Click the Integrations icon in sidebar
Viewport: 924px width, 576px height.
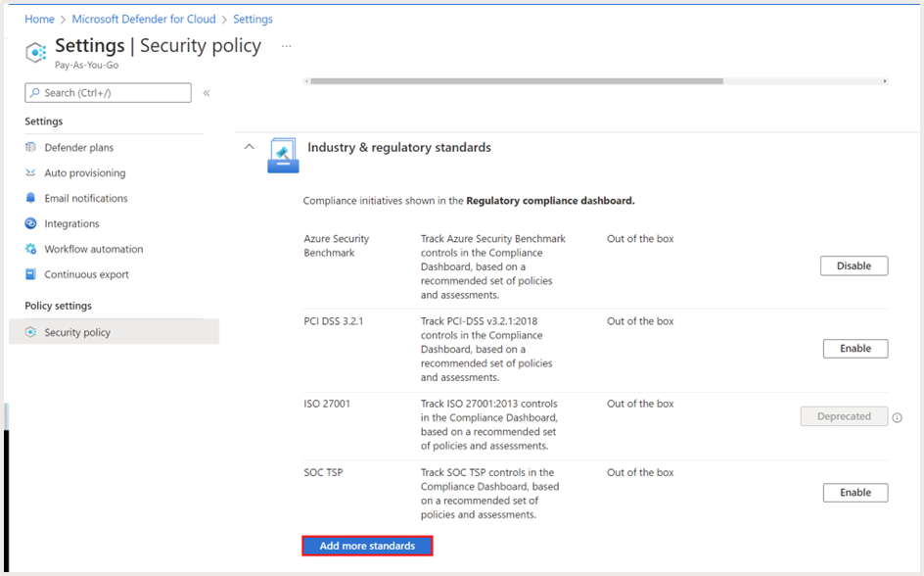pos(31,223)
